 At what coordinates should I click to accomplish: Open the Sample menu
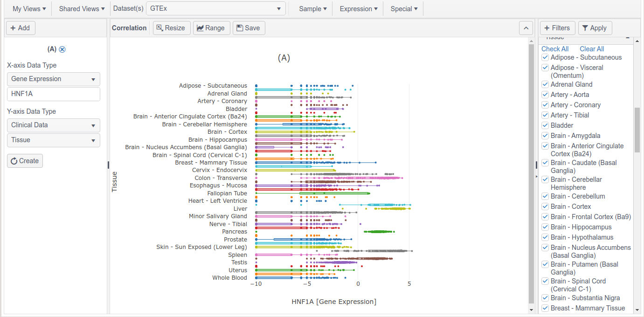pyautogui.click(x=313, y=9)
